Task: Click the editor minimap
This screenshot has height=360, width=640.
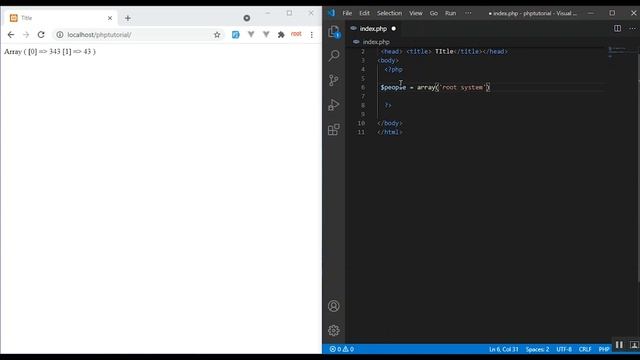Action: (621, 52)
